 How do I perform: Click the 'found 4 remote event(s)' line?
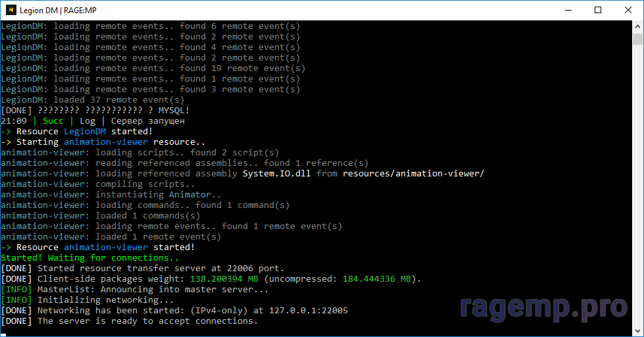click(151, 47)
